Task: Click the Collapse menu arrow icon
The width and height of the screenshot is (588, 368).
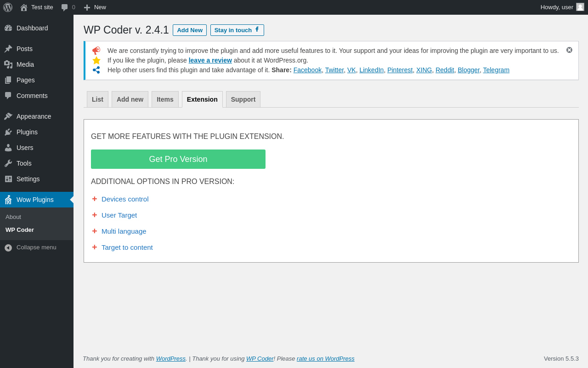Action: tap(8, 247)
